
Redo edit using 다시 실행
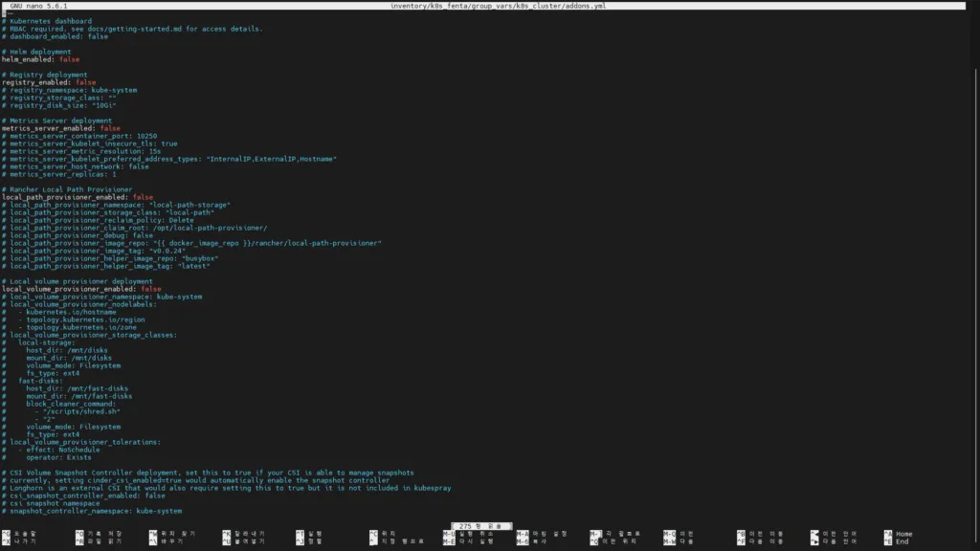pyautogui.click(x=471, y=542)
